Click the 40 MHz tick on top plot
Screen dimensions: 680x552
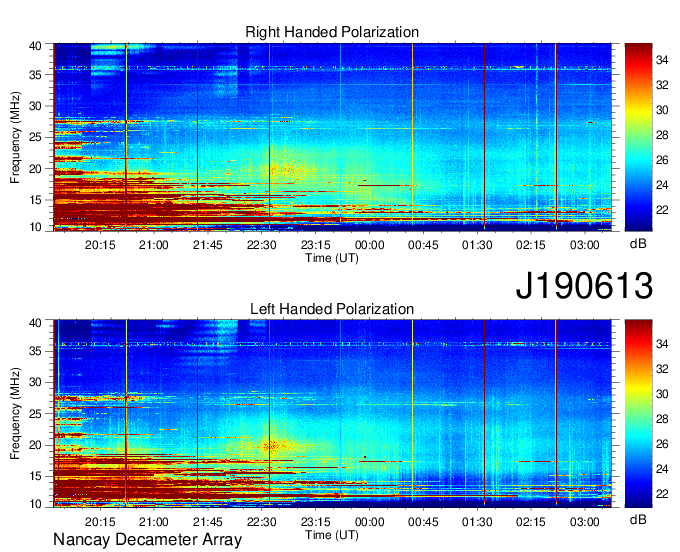click(x=35, y=46)
